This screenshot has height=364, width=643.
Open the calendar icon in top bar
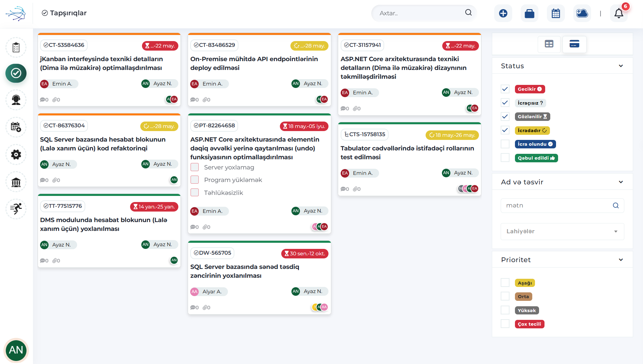(x=556, y=13)
